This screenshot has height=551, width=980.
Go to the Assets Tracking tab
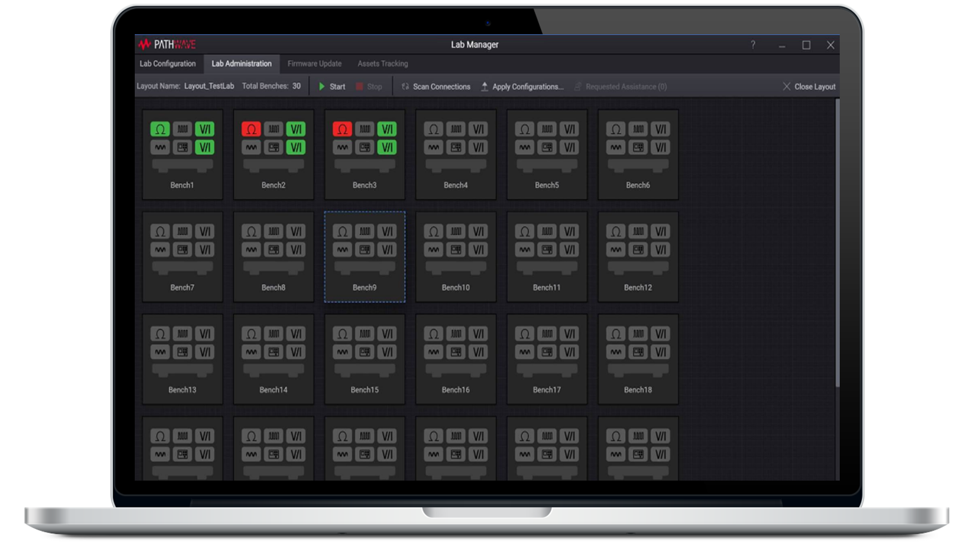tap(382, 64)
